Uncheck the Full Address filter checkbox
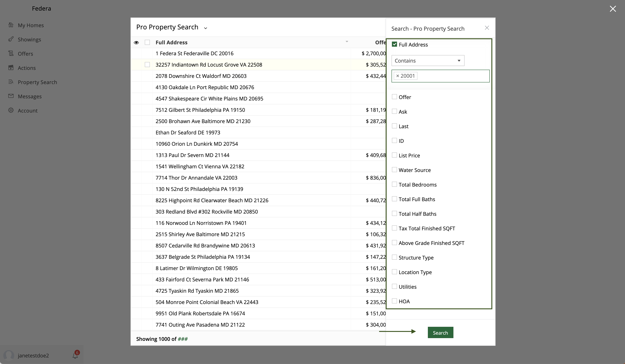 tap(394, 44)
